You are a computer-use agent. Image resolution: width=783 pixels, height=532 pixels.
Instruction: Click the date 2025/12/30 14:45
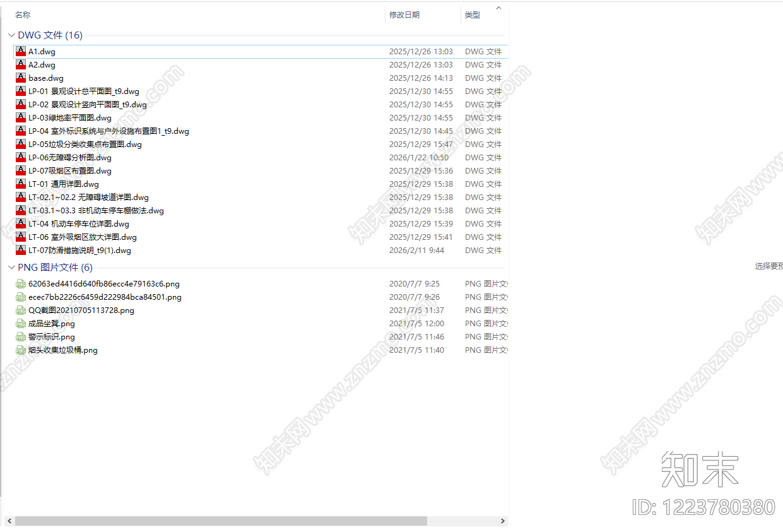421,131
